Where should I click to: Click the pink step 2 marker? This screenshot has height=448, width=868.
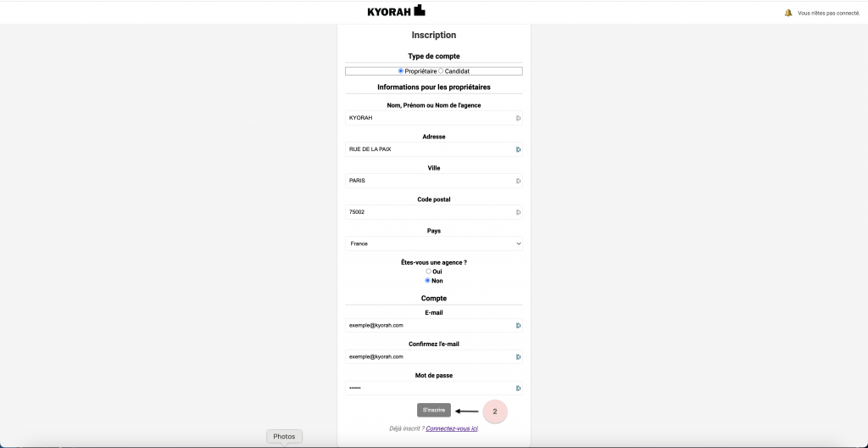[x=495, y=411]
